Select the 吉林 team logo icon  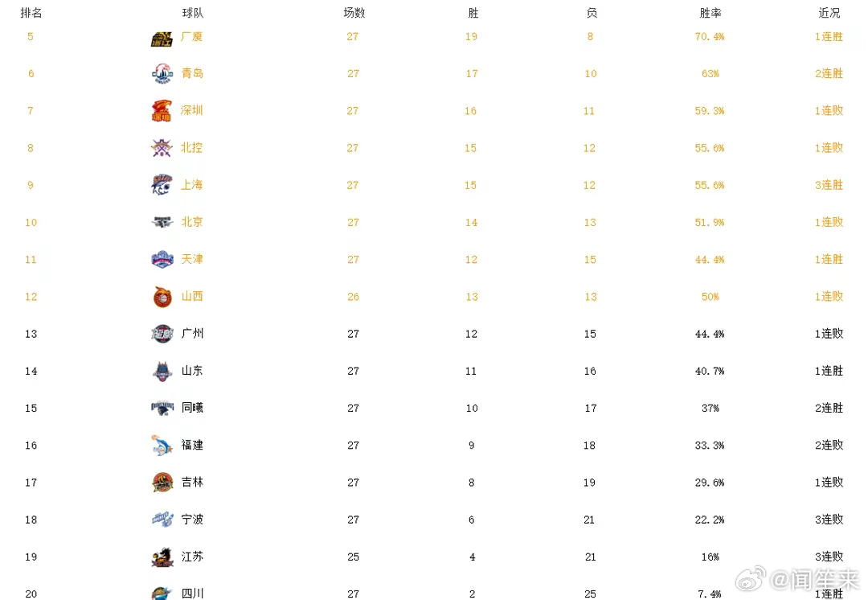162,483
